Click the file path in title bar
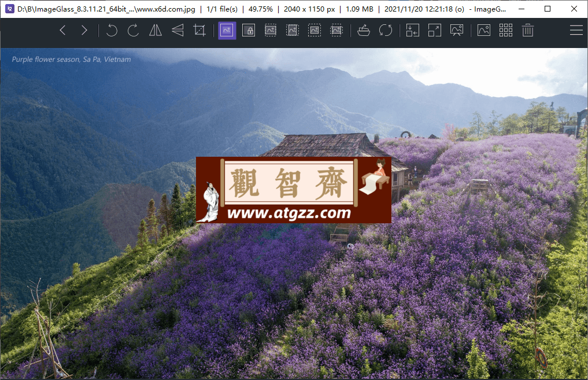The height and width of the screenshot is (380, 588). pos(106,9)
